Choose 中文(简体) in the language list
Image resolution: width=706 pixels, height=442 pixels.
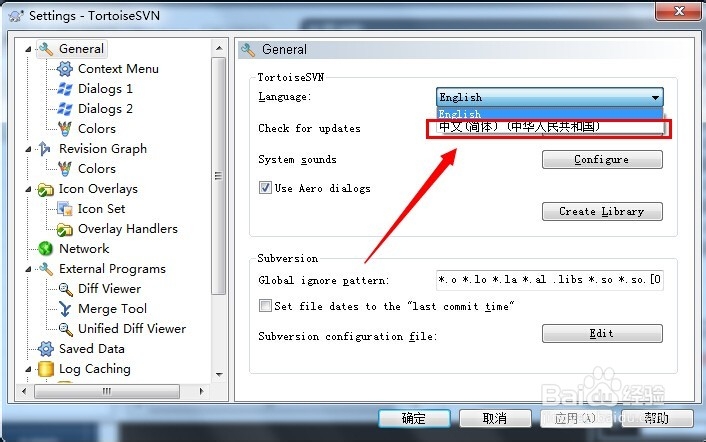pos(549,127)
